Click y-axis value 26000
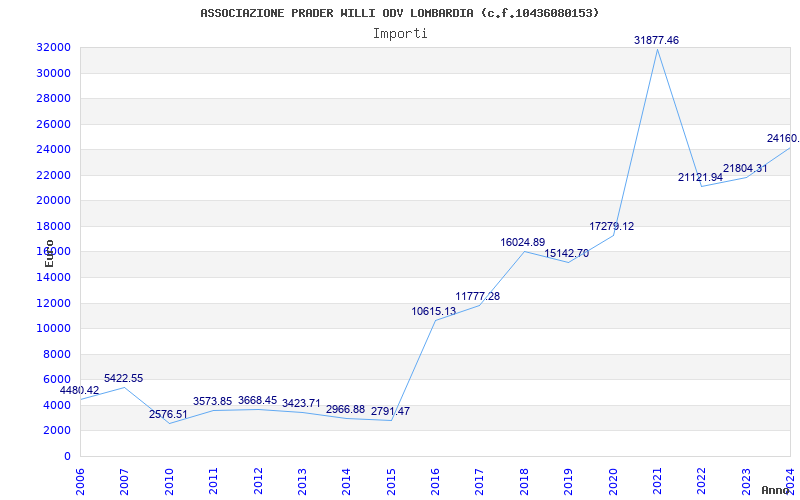The width and height of the screenshot is (800, 500). pos(53,124)
